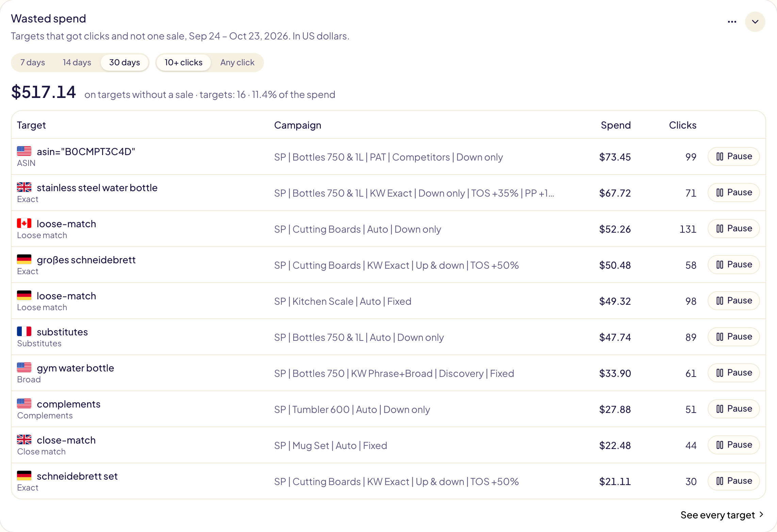Click German flag beside Kitchen Scale loose-match
This screenshot has height=532, width=777.
click(24, 295)
